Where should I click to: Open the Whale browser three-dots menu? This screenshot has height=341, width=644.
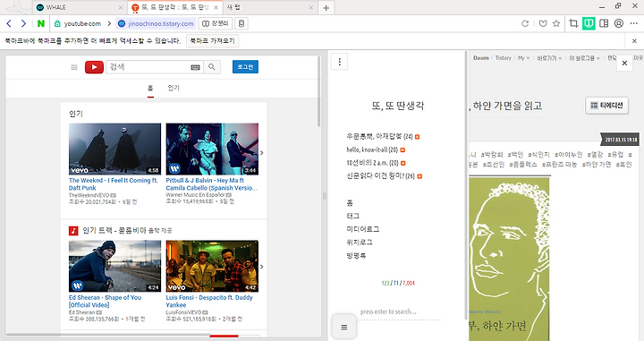pos(634,23)
